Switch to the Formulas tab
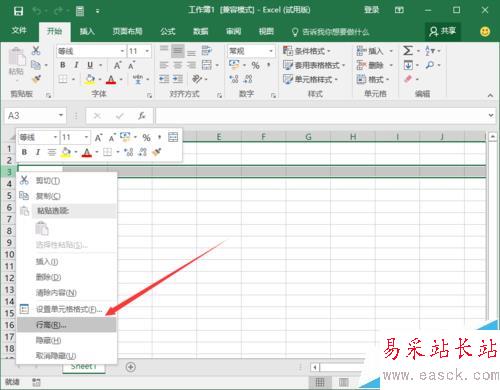 pos(168,32)
